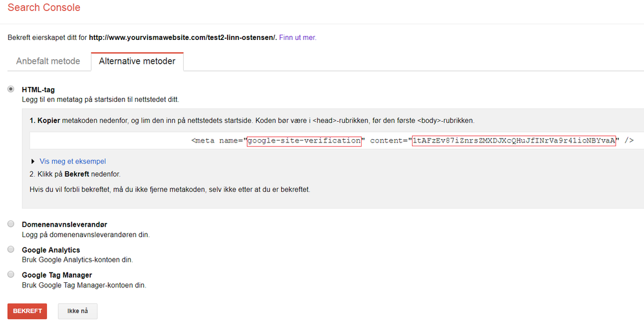Image resolution: width=644 pixels, height=328 pixels.
Task: Click the '2. Klikk på Bekreft nedenfor' text
Action: pyautogui.click(x=75, y=174)
